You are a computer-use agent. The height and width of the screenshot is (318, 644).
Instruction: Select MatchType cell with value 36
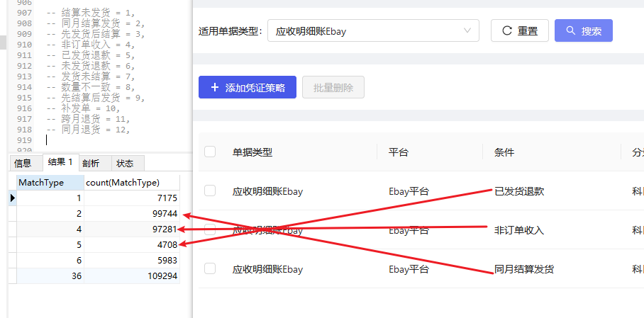[50, 276]
